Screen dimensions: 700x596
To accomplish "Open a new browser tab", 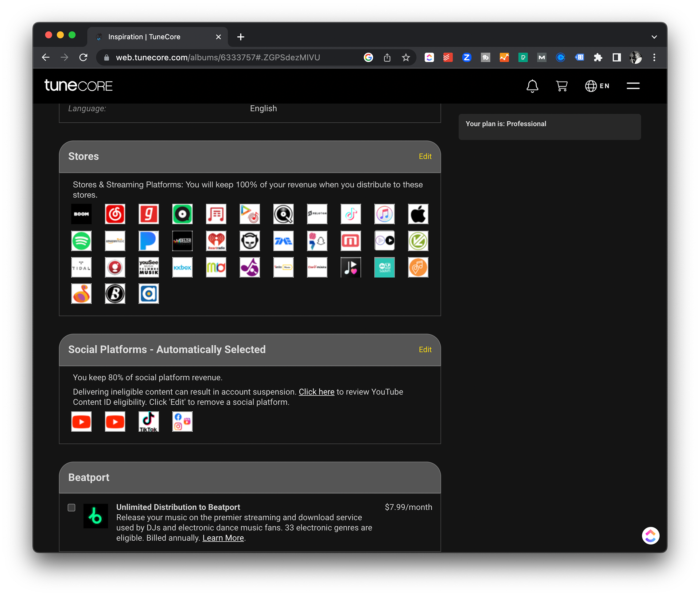I will (241, 37).
